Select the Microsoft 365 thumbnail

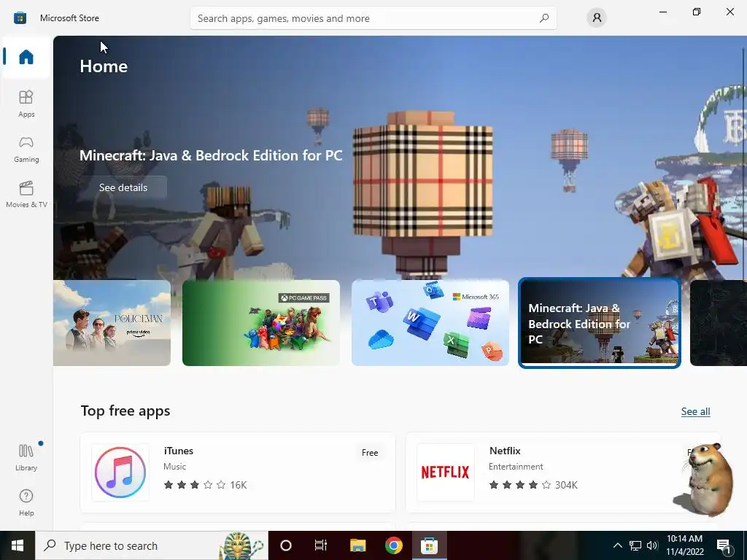(430, 323)
